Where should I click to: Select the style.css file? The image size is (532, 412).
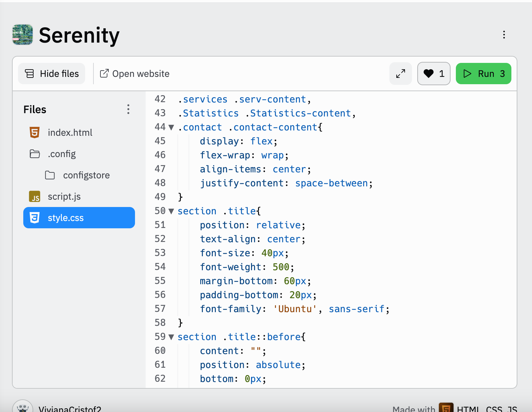pos(79,218)
